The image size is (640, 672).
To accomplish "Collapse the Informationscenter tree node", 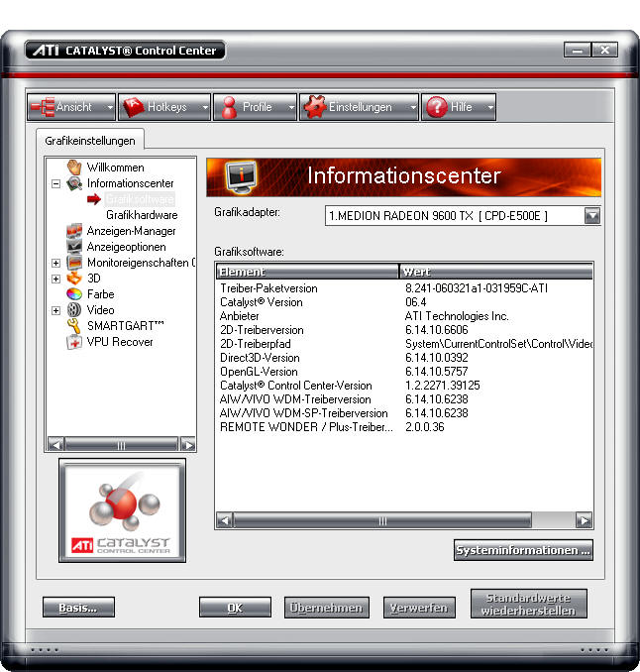I will click(55, 183).
